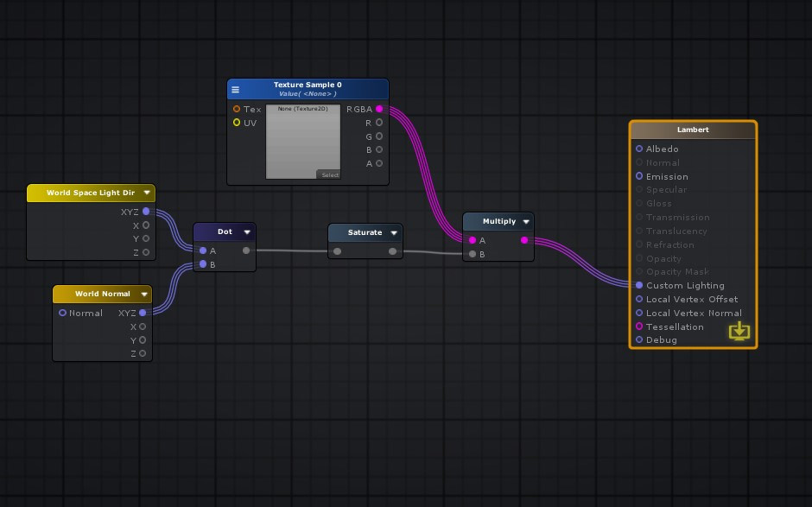
Task: Click the Normal input port on World Normal node
Action: coord(61,313)
